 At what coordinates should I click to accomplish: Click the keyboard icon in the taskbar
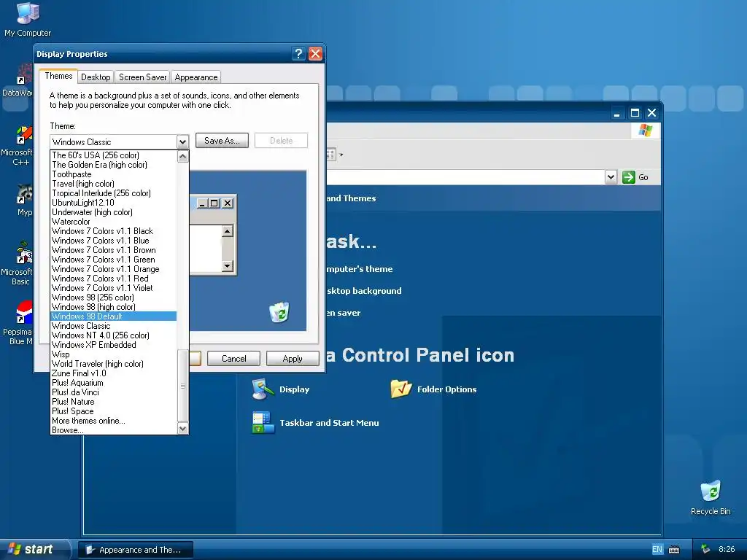[x=674, y=550]
